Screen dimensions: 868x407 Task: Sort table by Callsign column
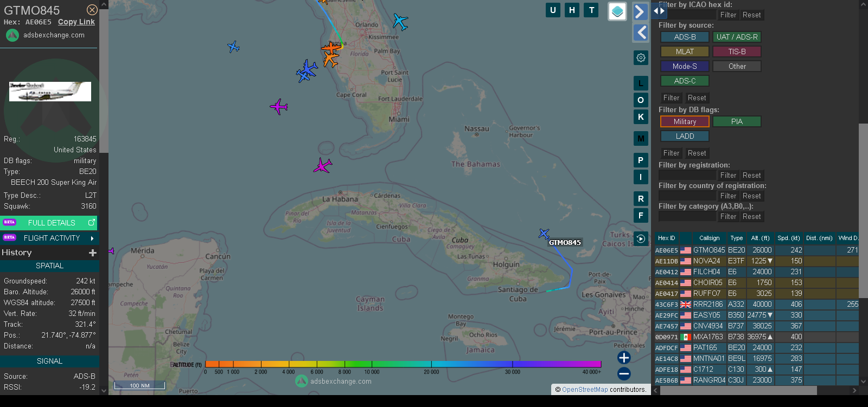click(709, 238)
